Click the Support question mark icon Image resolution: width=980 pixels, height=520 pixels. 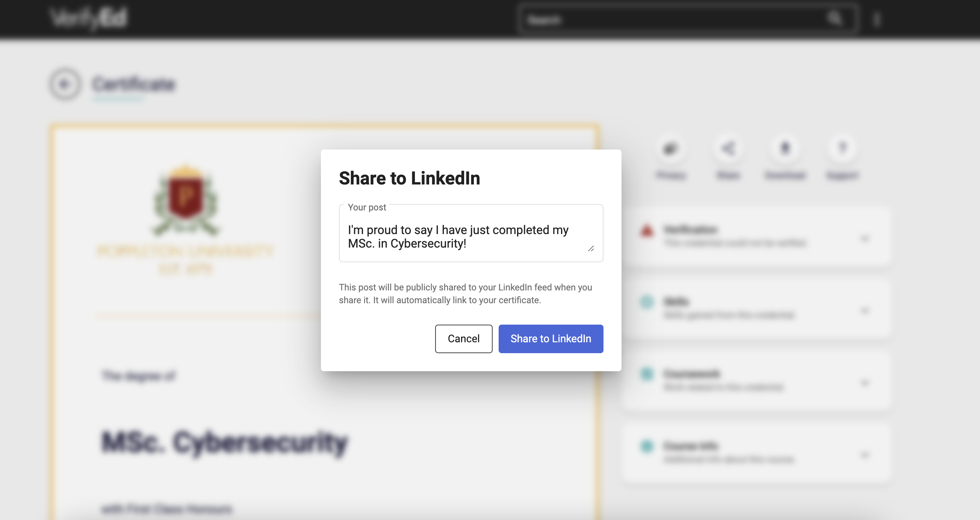(843, 148)
